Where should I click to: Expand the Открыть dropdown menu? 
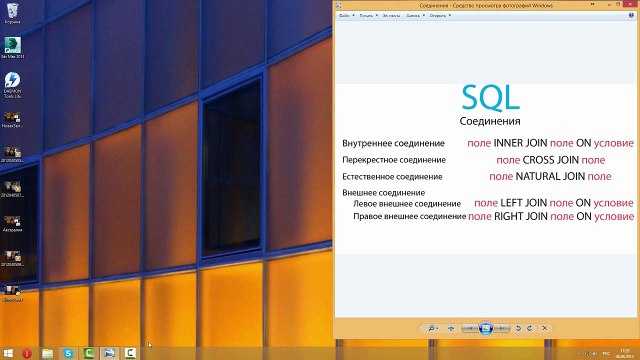[440, 16]
